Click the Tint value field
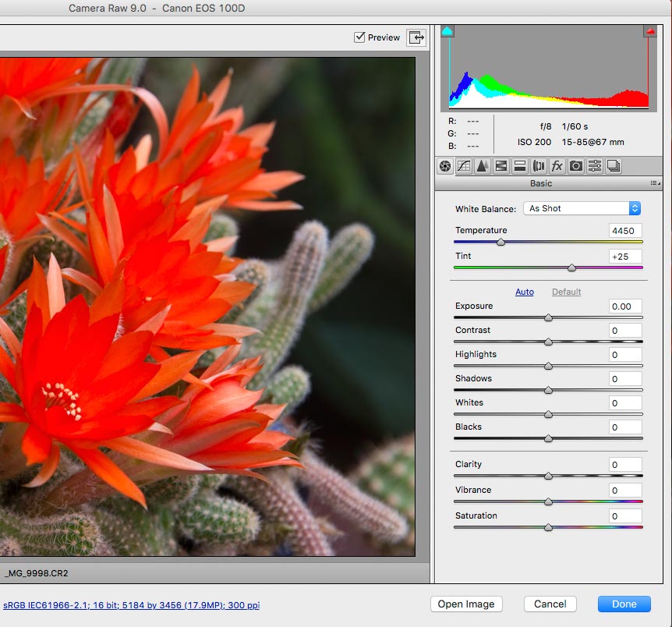Image resolution: width=672 pixels, height=627 pixels. pyautogui.click(x=625, y=257)
